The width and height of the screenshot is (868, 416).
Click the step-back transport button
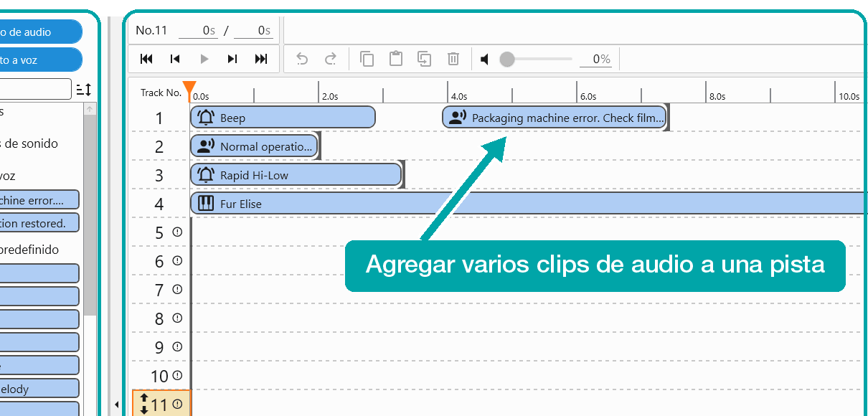click(x=174, y=59)
